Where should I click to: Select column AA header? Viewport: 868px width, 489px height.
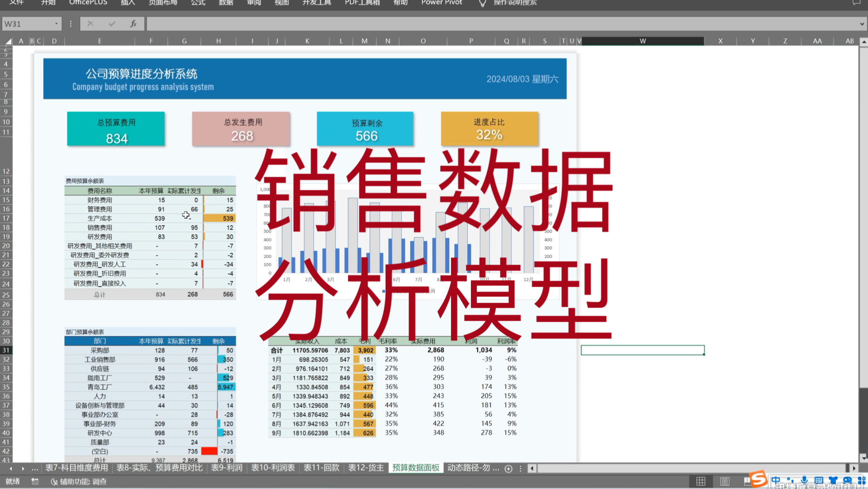click(x=817, y=41)
